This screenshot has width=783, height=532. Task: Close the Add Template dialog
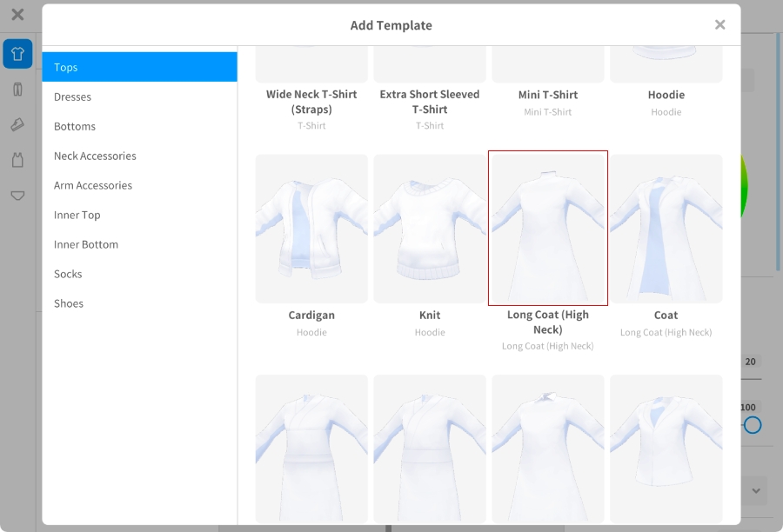(719, 25)
